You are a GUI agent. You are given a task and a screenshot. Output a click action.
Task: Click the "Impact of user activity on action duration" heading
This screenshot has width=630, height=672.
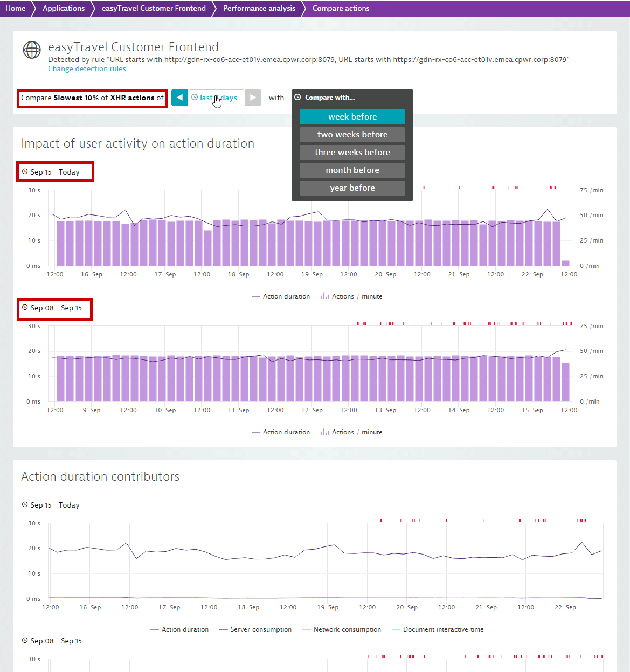pyautogui.click(x=137, y=143)
